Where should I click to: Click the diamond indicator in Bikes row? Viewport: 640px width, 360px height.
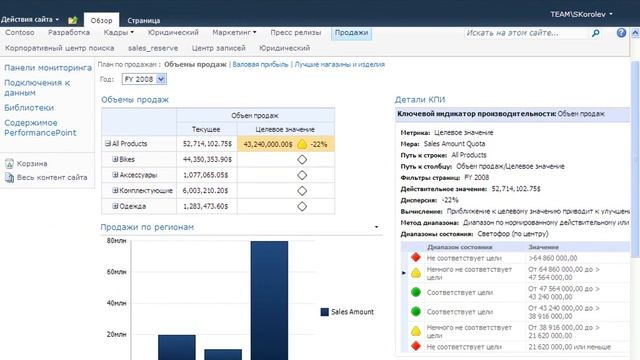pos(302,160)
